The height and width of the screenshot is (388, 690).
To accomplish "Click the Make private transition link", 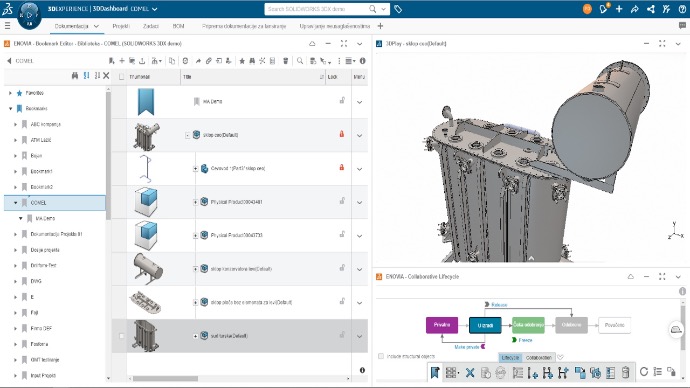I will point(466,347).
